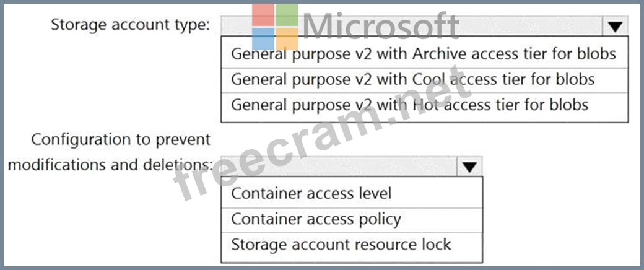
Task: Click the modifications and deletions combo box field
Action: tap(339, 166)
